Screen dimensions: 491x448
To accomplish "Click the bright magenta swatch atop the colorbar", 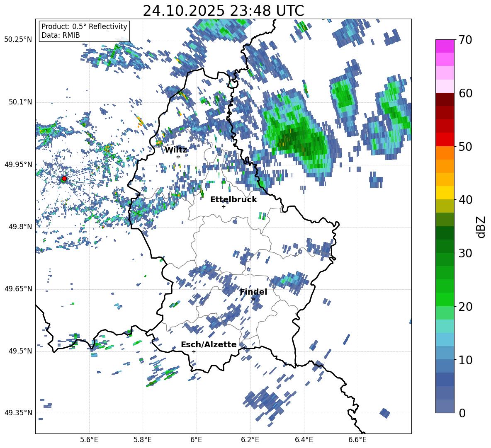I will pos(445,46).
